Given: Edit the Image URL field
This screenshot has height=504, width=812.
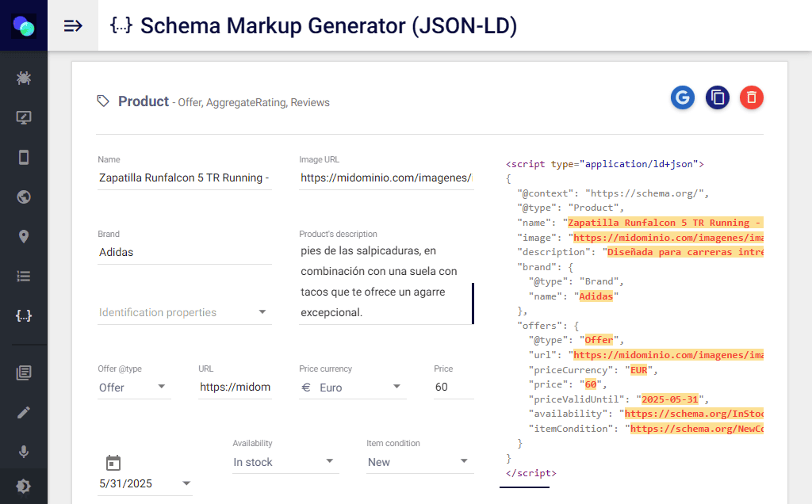Looking at the screenshot, I should (x=386, y=178).
